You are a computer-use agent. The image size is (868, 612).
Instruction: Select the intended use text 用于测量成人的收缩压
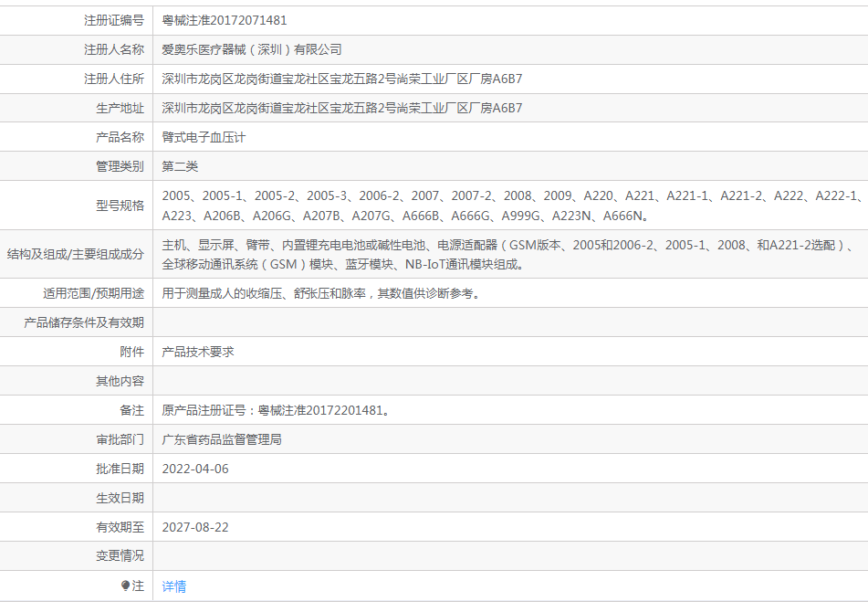(320, 293)
